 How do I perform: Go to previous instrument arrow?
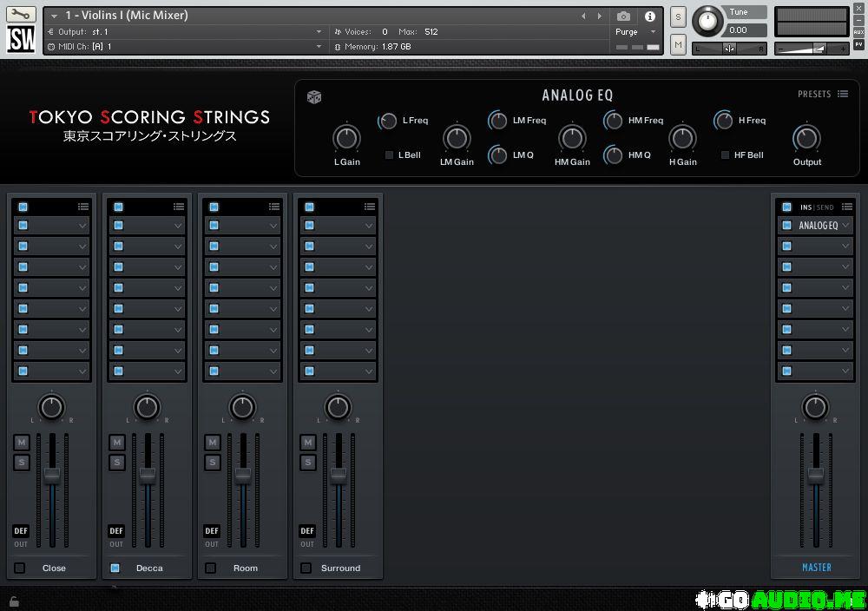(x=583, y=16)
